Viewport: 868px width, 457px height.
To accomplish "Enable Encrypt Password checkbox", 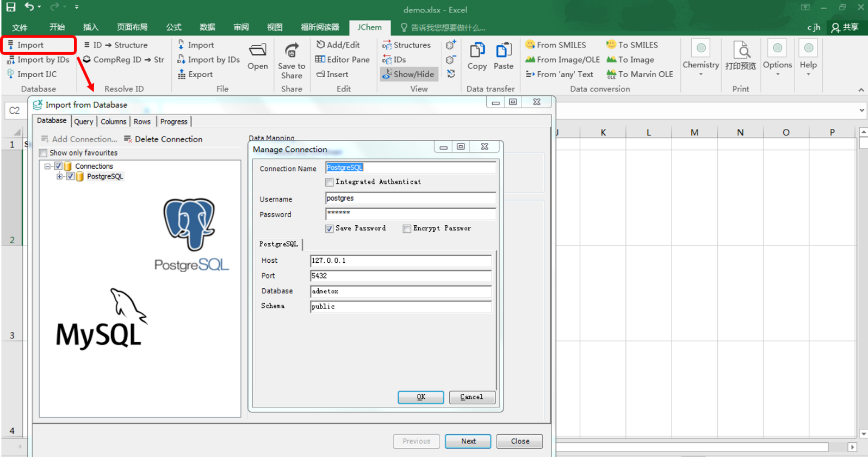I will [x=407, y=228].
